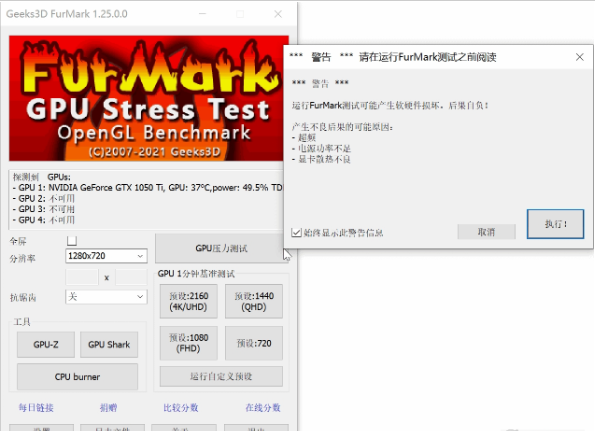Run preset 1080 (FHD) benchmark
Screen dimensions: 595x431
tap(189, 343)
